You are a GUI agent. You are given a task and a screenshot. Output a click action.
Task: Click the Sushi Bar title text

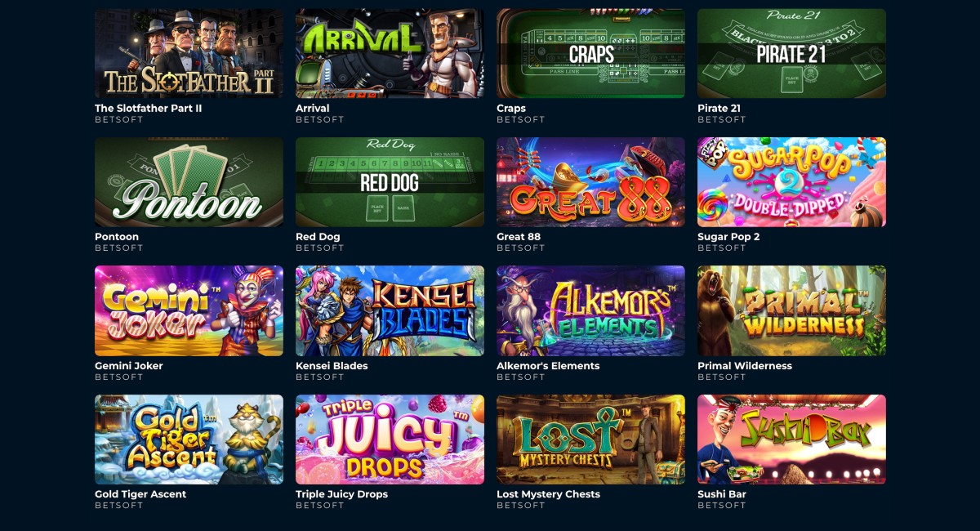pos(722,494)
